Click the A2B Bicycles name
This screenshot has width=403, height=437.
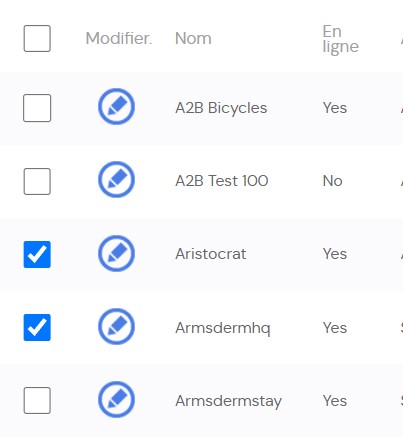221,108
